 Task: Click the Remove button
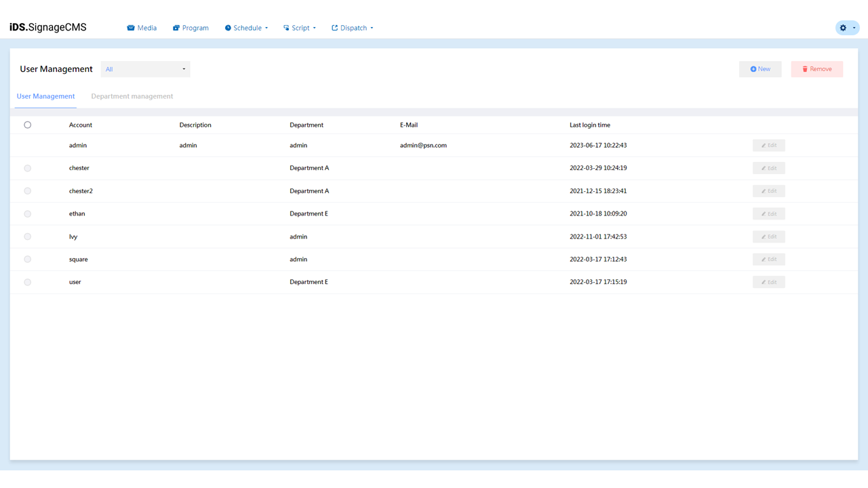coord(816,68)
